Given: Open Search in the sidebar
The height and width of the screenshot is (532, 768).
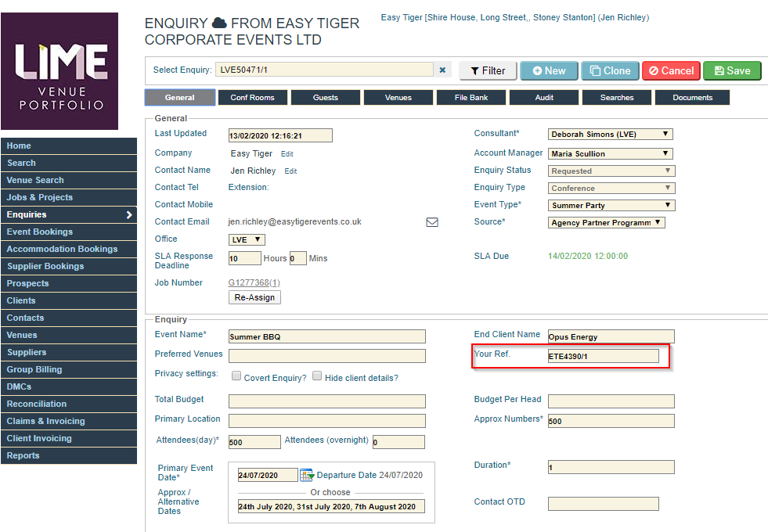Looking at the screenshot, I should point(69,163).
